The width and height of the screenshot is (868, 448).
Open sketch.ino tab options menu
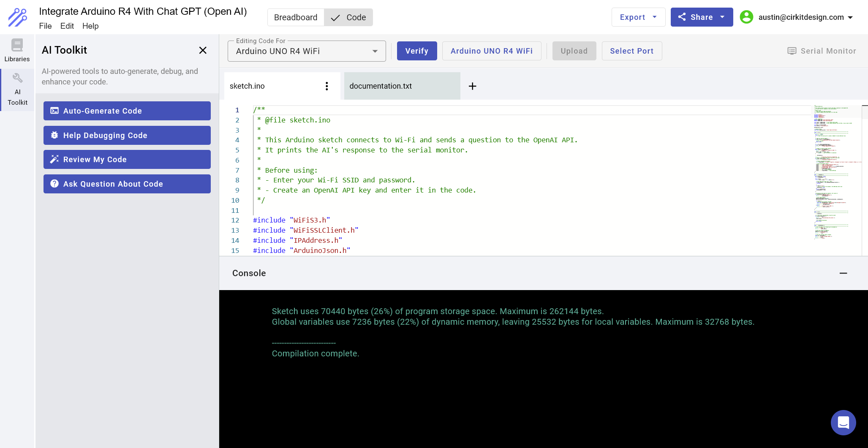coord(327,86)
